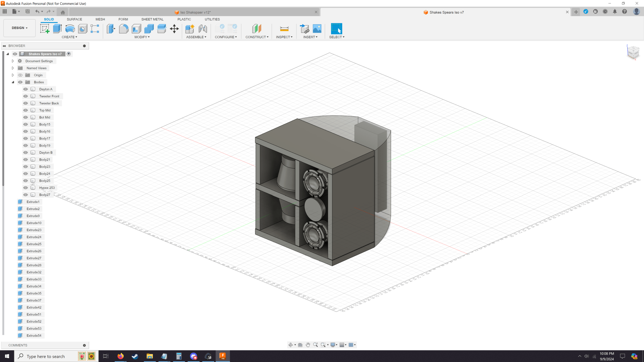The width and height of the screenshot is (644, 362).
Task: Show the hidden Origin folder
Action: 20,75
